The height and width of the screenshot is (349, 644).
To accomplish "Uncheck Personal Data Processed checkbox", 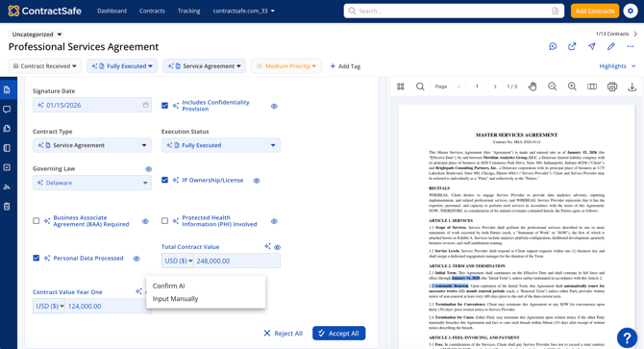I will tap(37, 258).
